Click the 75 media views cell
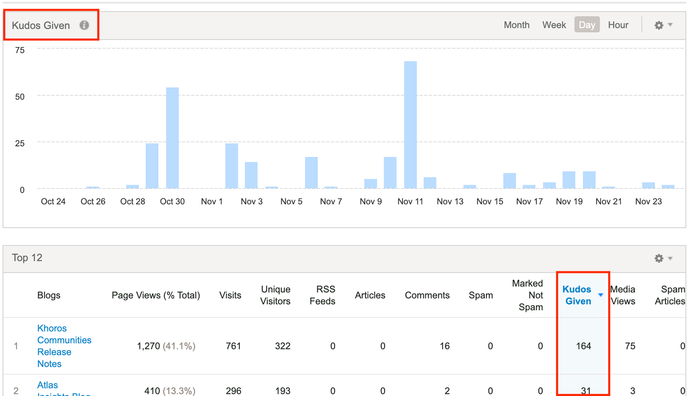 [x=630, y=346]
